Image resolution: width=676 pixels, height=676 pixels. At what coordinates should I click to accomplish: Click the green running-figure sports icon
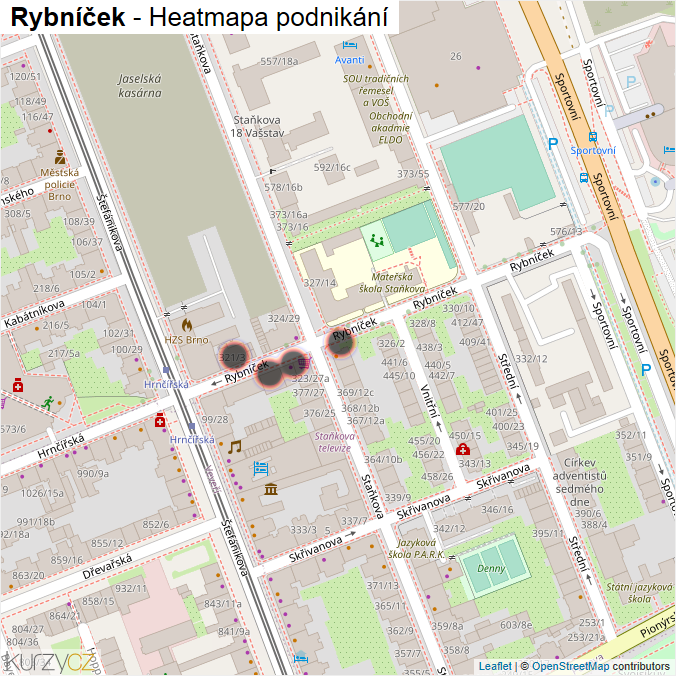48,403
